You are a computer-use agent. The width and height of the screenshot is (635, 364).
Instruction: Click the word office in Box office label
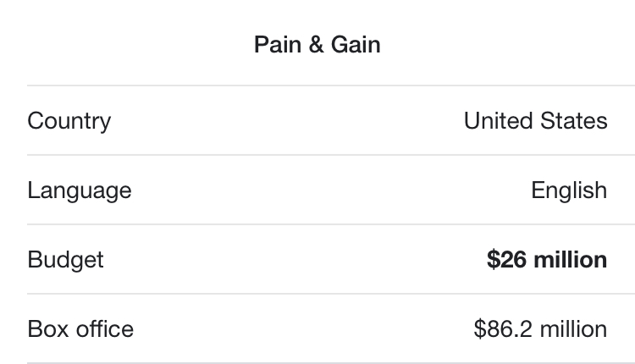pos(105,328)
